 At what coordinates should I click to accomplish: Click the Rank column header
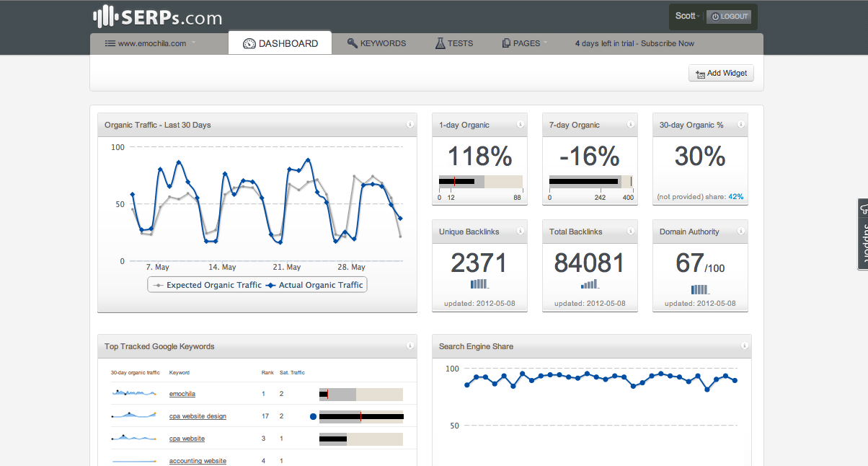267,373
